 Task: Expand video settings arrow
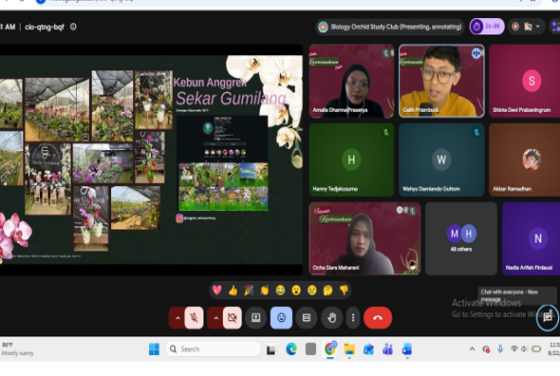216,317
